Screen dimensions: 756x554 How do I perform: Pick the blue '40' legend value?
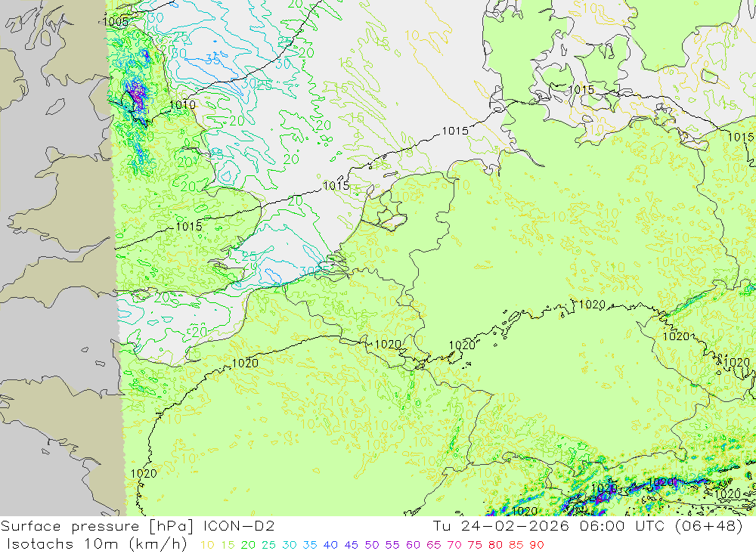331,545
